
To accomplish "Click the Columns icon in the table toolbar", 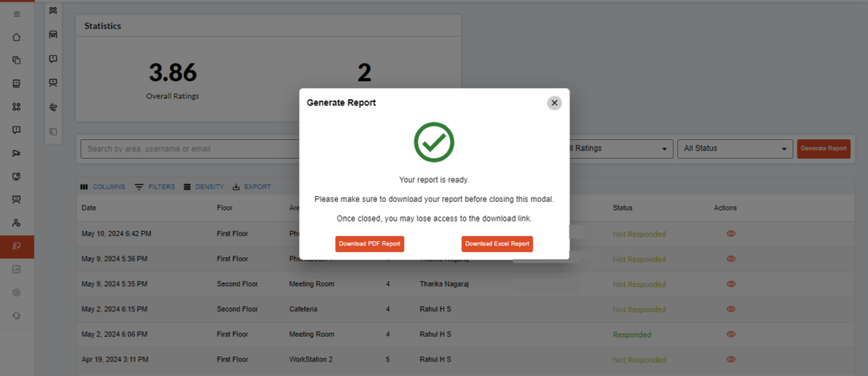I will click(84, 187).
